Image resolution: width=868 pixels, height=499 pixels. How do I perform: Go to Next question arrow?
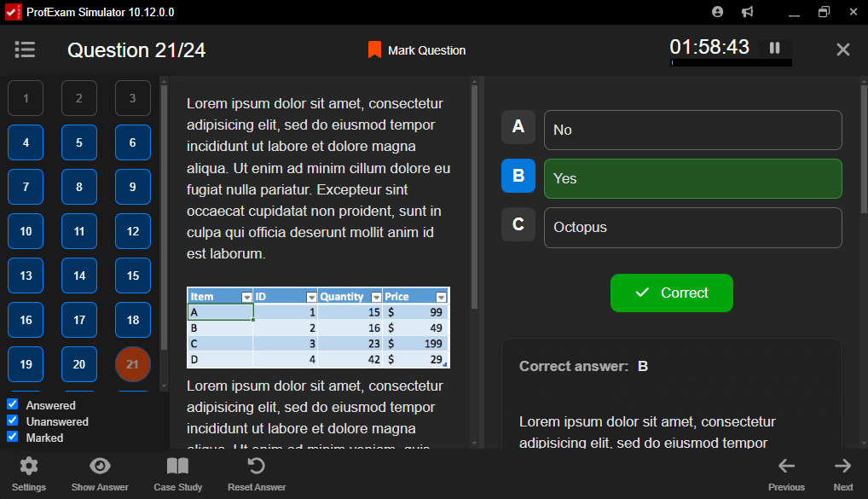point(842,466)
